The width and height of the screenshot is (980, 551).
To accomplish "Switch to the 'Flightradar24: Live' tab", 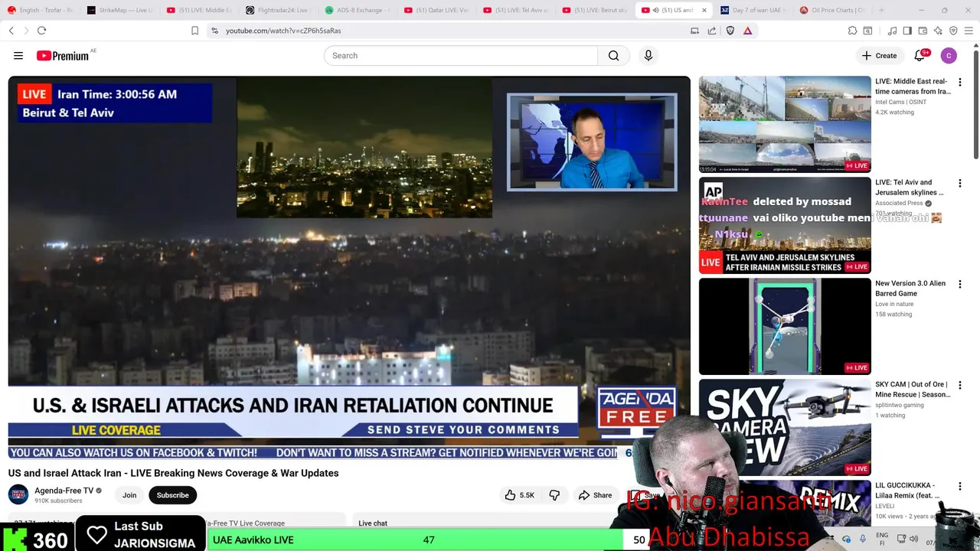I will (279, 10).
